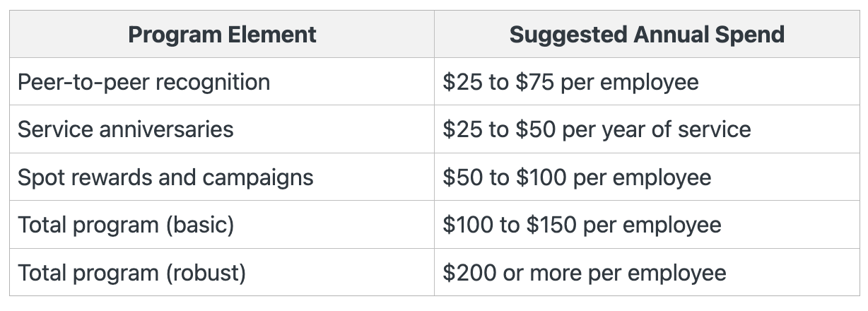Select the Spot rewards and campaigns cell
868x311 pixels.
tap(222, 177)
